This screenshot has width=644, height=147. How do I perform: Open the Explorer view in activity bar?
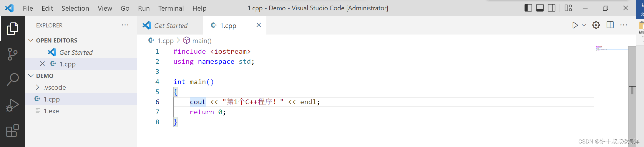(12, 29)
